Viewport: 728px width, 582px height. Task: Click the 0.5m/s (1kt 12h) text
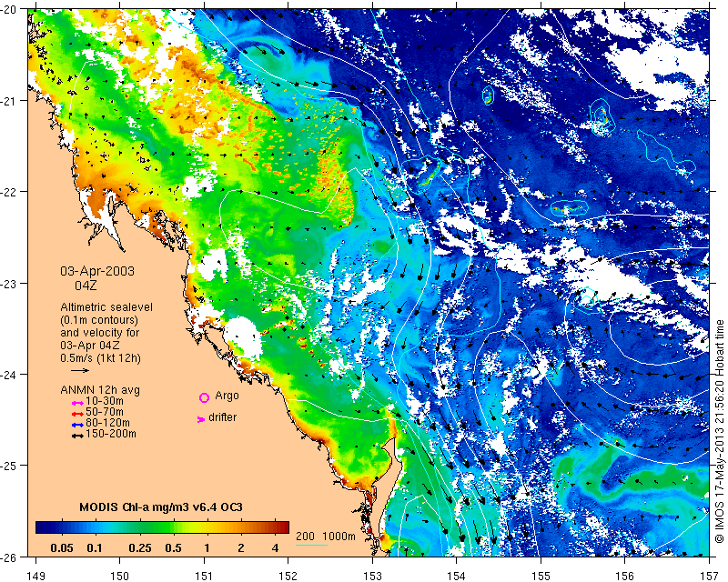click(100, 358)
